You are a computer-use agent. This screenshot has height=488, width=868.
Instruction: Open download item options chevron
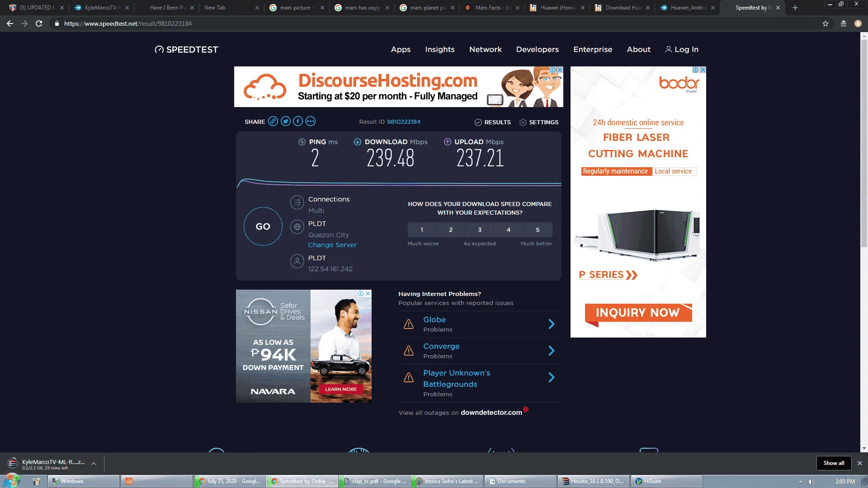click(x=94, y=464)
